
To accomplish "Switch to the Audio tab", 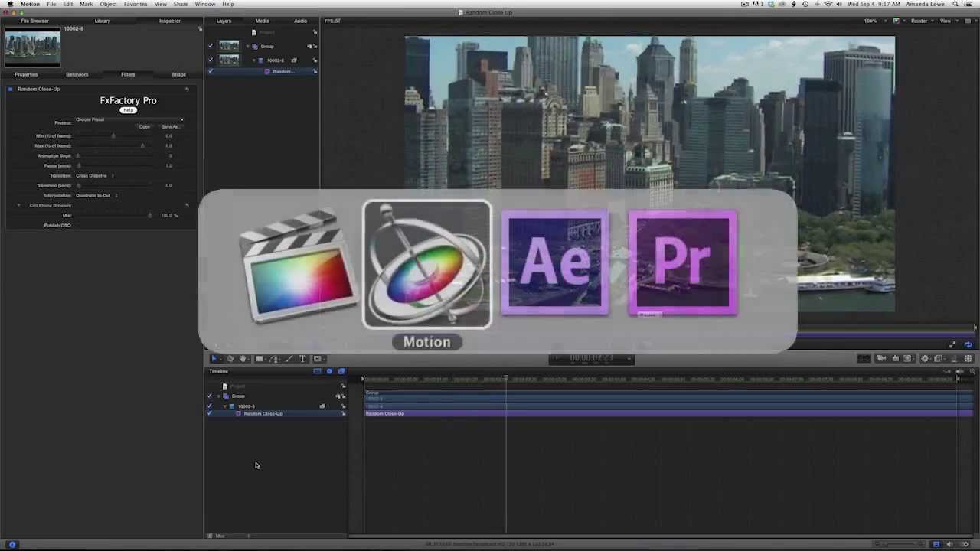I will click(x=301, y=21).
